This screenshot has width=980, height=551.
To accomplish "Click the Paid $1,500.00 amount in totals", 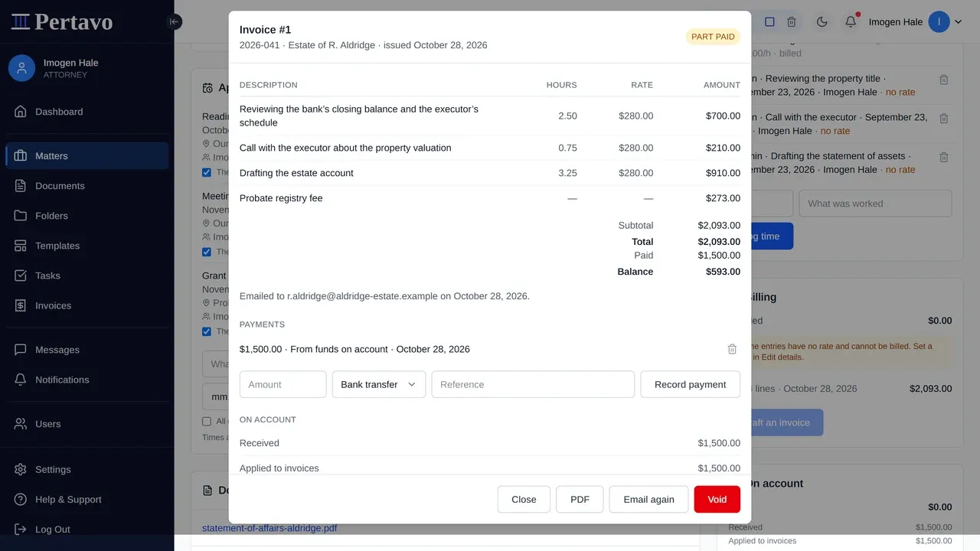I will pos(719,256).
